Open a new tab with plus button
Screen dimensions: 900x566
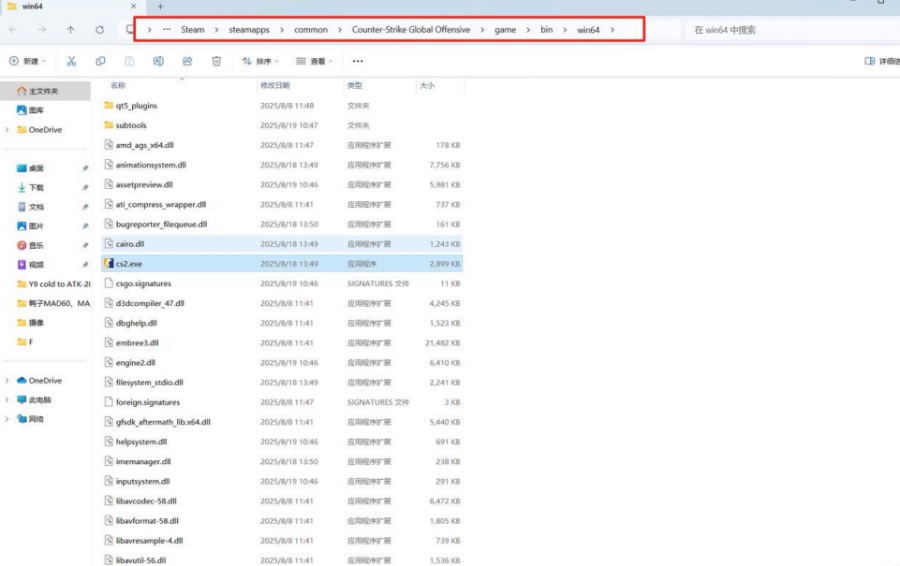pos(160,6)
